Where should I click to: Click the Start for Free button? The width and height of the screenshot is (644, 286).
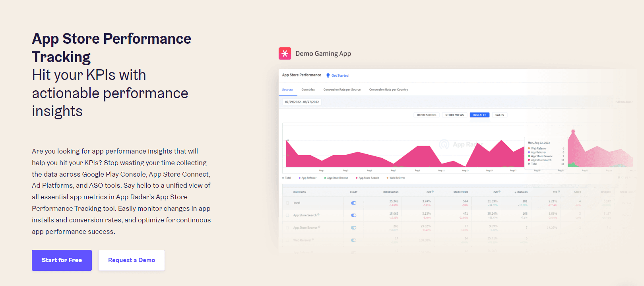point(62,260)
